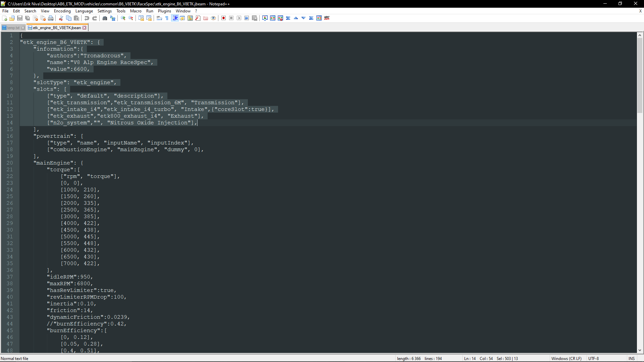644x362 pixels.
Task: Click the "maxRPM":6800 line
Action: 70,284
